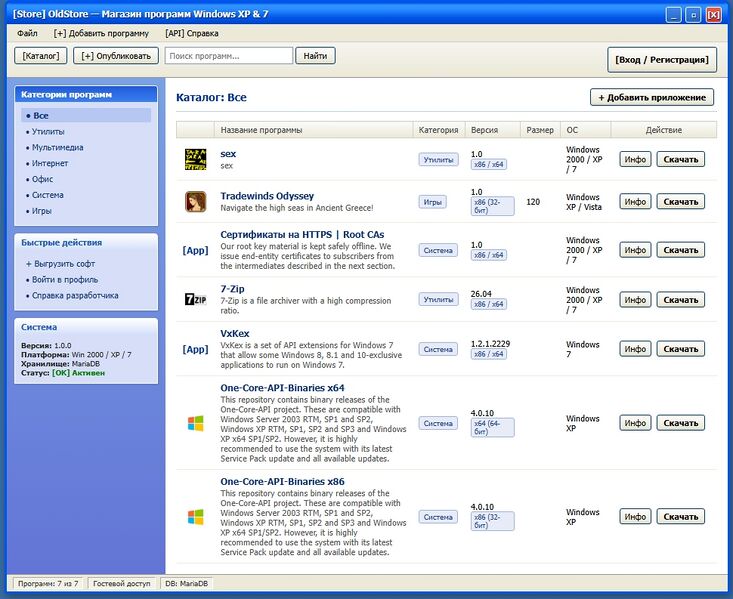This screenshot has height=599, width=733.
Task: Click the One-Core-API-Binaries x64 Windows logo icon
Action: pyautogui.click(x=195, y=423)
